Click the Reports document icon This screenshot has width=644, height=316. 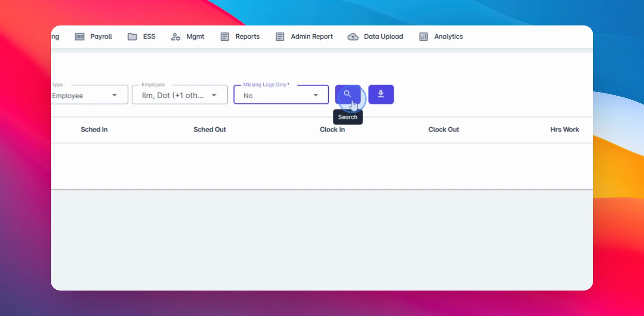(225, 37)
